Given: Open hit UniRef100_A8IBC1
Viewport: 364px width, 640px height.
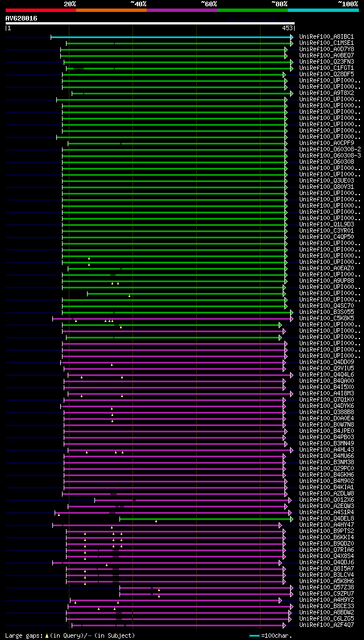Looking at the screenshot, I should (326, 37).
